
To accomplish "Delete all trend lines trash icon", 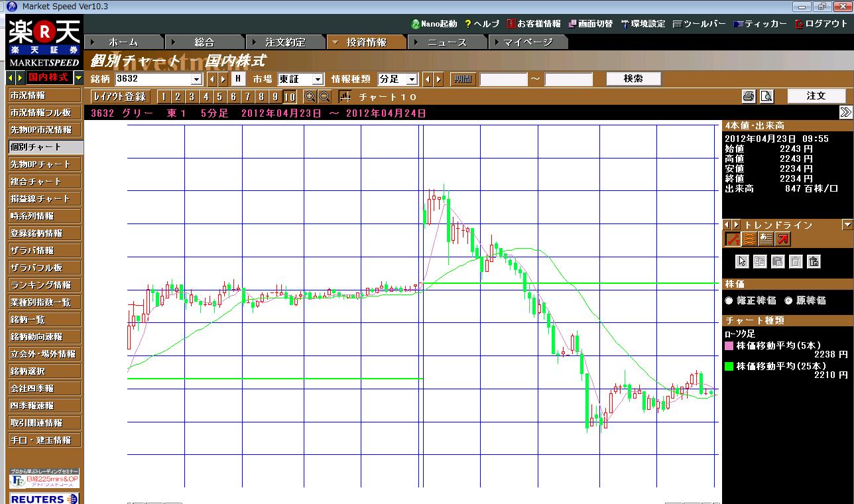I will (814, 261).
